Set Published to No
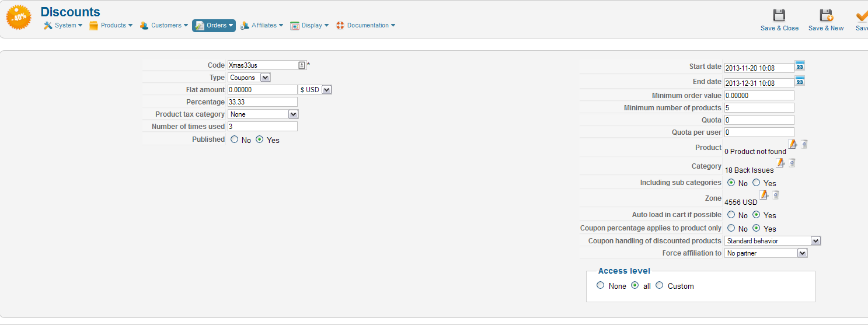The height and width of the screenshot is (325, 868). [235, 139]
